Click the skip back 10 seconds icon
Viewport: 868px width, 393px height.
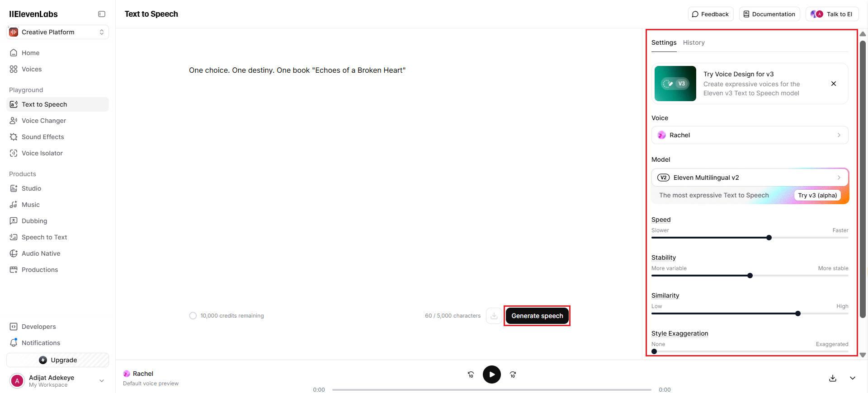pyautogui.click(x=471, y=374)
